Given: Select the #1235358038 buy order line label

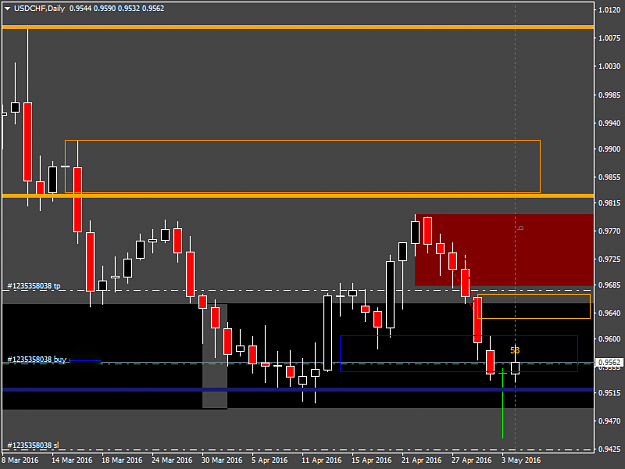Looking at the screenshot, I should [x=37, y=359].
